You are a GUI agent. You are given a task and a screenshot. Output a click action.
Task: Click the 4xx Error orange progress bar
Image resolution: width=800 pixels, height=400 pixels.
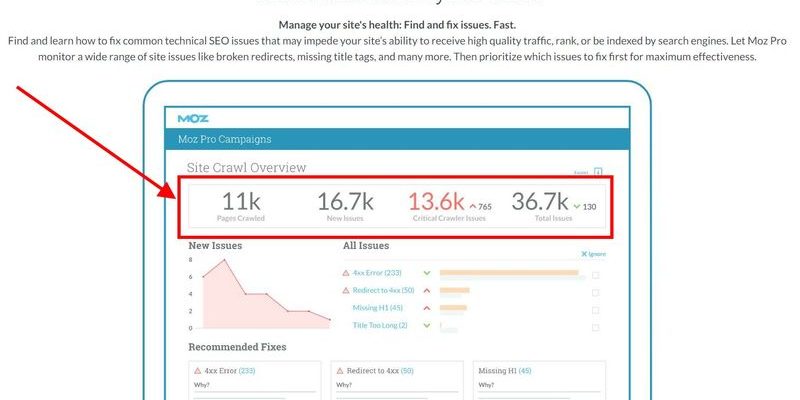(508, 272)
